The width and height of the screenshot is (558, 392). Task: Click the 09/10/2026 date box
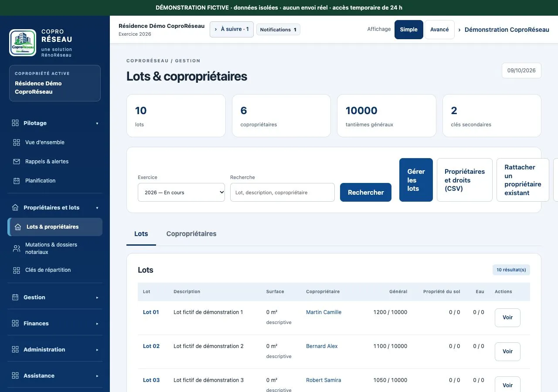[x=521, y=71]
